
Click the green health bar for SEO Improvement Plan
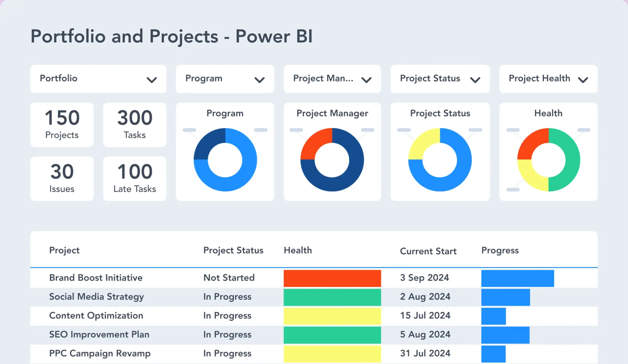[332, 334]
